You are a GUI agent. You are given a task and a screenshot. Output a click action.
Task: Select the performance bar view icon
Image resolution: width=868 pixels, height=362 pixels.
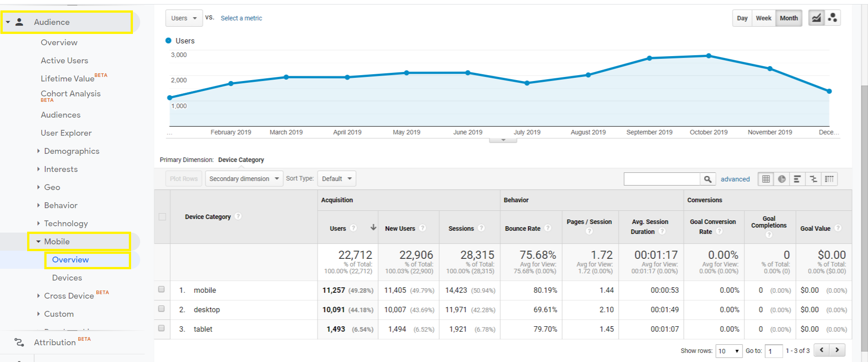point(797,179)
